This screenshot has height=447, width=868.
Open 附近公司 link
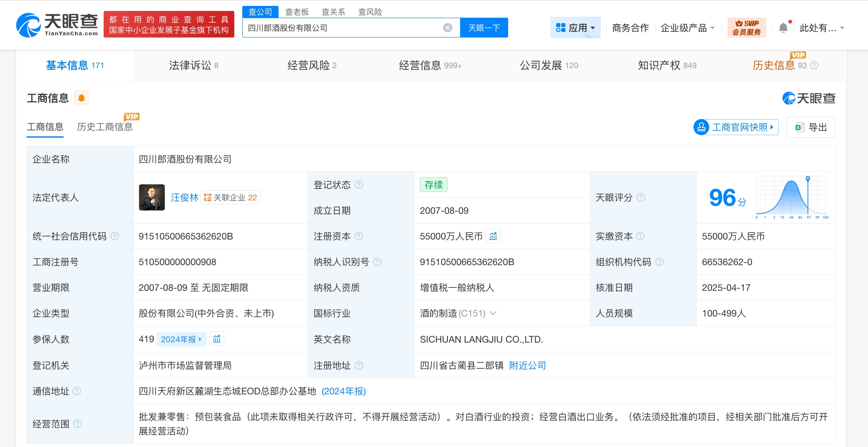[527, 365]
